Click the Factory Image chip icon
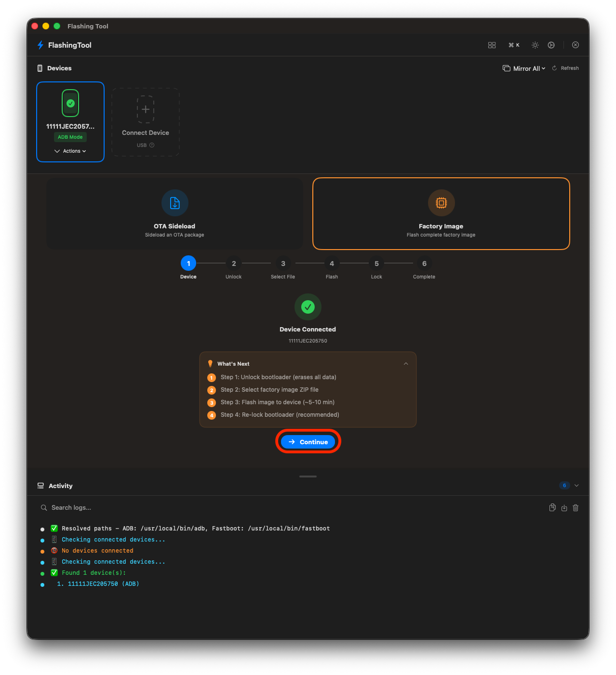Image resolution: width=616 pixels, height=675 pixels. click(441, 203)
